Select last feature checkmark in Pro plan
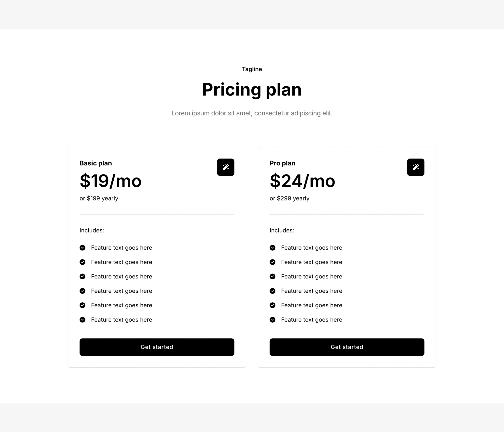This screenshot has height=432, width=504. click(x=272, y=320)
